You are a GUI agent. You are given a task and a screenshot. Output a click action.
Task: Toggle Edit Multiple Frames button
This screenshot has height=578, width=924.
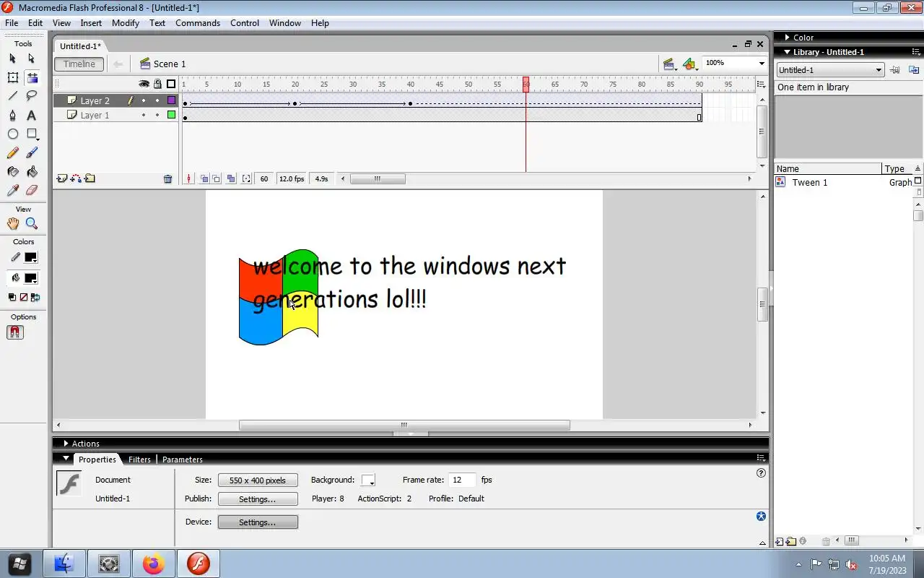point(231,179)
